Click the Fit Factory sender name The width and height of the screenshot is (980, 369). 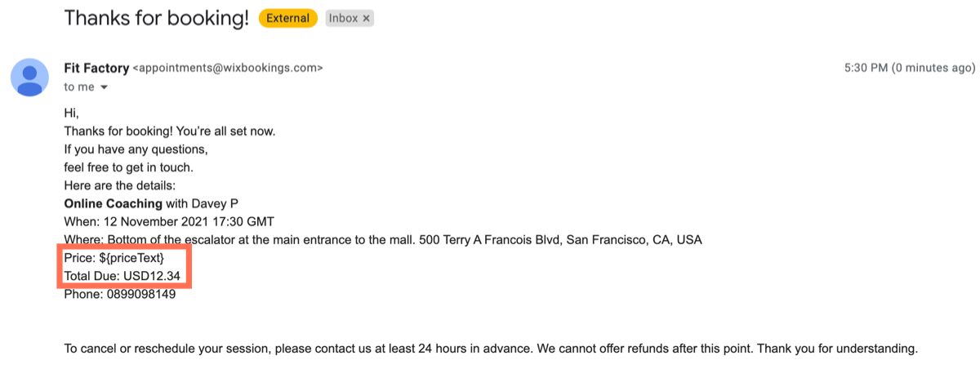pos(96,69)
